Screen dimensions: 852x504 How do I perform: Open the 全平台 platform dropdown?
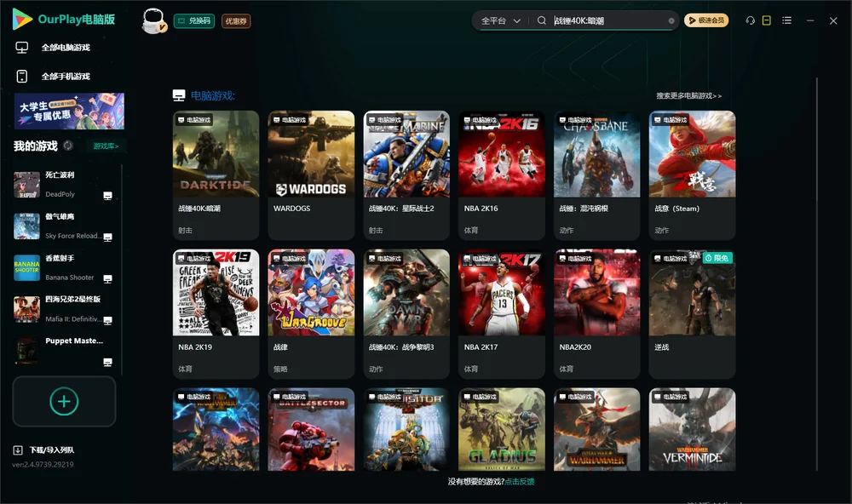[500, 20]
